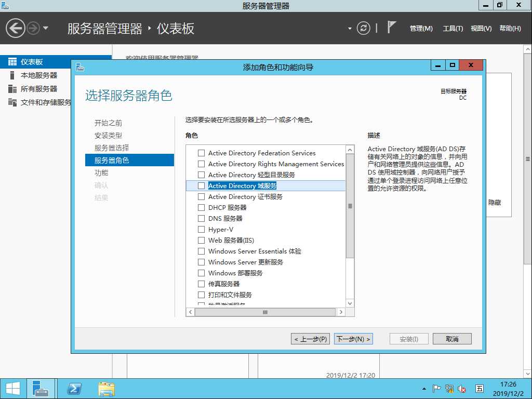The image size is (532, 399).
Task: Click roles list scroll left arrow
Action: [x=190, y=312]
